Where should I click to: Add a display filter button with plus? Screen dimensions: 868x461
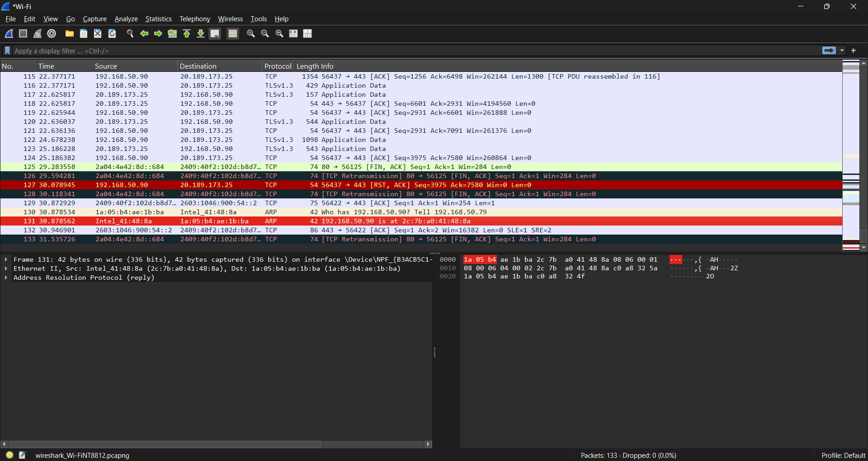tap(854, 51)
